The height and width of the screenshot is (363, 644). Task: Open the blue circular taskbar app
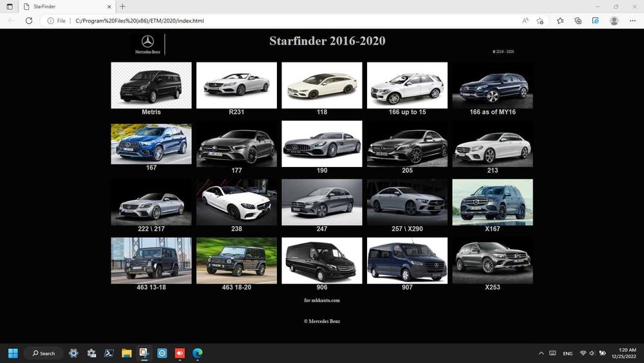coord(162,353)
